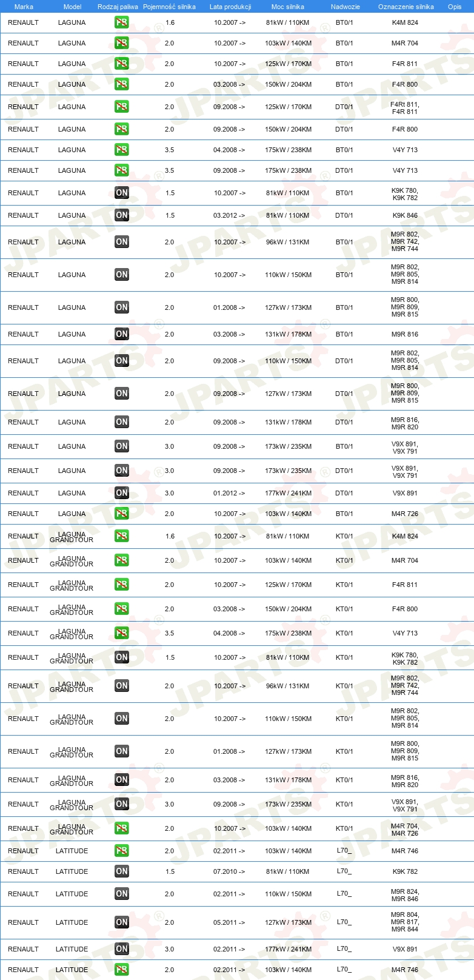Click diesel ON icon for Laguna 177kW V9X 891
Screen dimensions: 474x980
pos(122,493)
